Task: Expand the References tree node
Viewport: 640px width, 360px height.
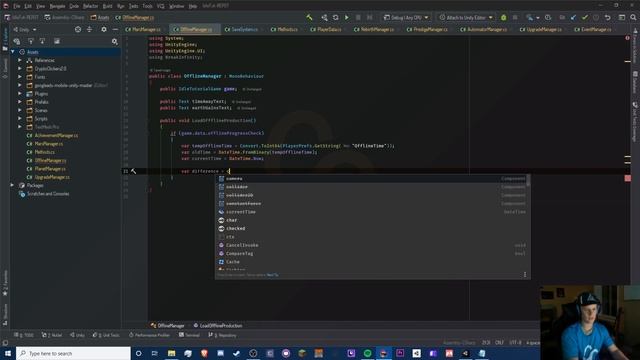Action: (x=20, y=60)
